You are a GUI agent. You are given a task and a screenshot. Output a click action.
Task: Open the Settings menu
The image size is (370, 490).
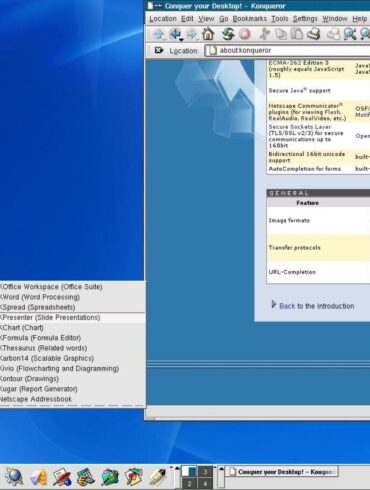point(305,19)
